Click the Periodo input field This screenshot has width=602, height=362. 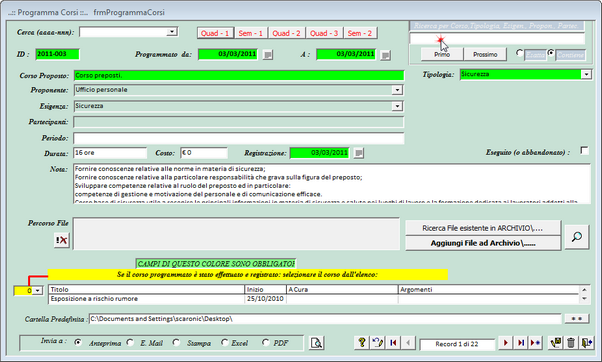(x=239, y=138)
